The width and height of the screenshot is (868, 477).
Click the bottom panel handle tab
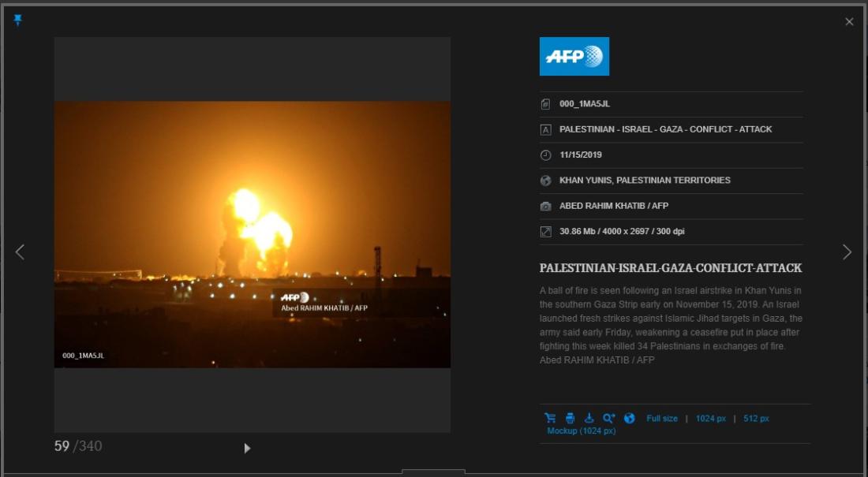tap(433, 472)
